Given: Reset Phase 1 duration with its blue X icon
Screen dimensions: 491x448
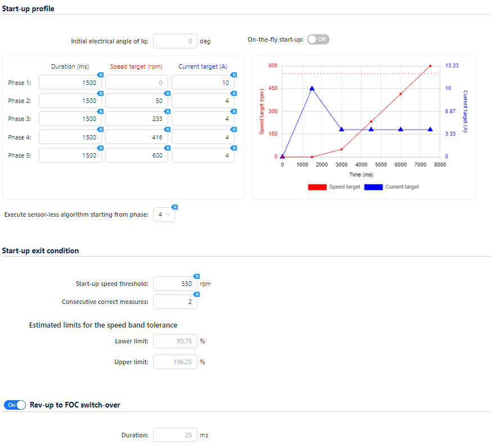Looking at the screenshot, I should click(x=100, y=75).
